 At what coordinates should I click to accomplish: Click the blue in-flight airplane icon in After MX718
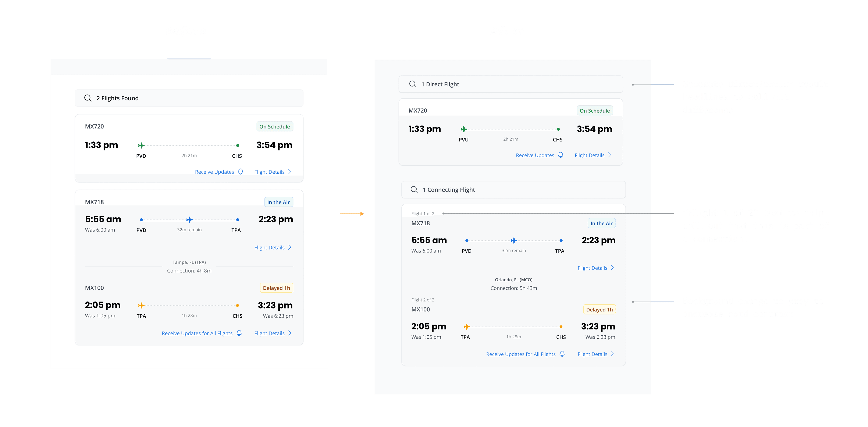513,240
